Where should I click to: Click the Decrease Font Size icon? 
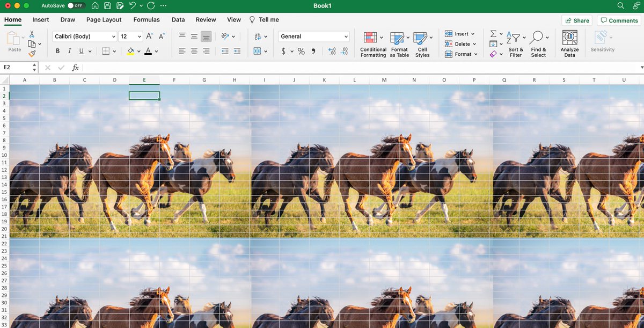pos(161,36)
